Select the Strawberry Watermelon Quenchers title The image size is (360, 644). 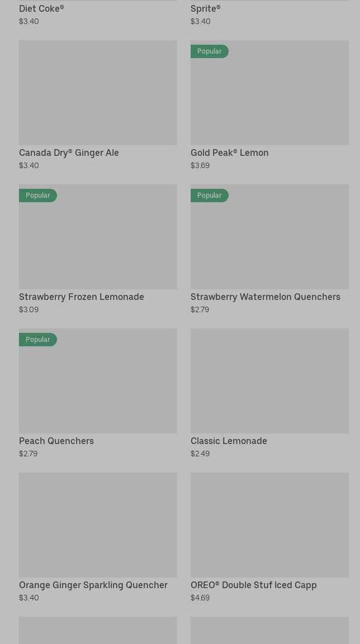[265, 297]
